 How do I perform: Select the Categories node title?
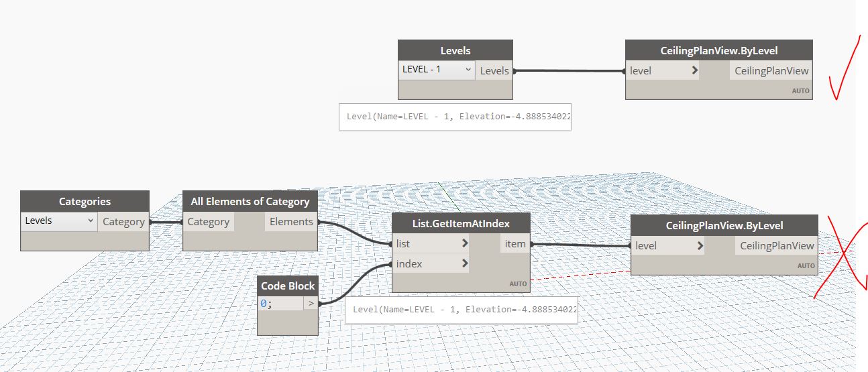[x=85, y=201]
